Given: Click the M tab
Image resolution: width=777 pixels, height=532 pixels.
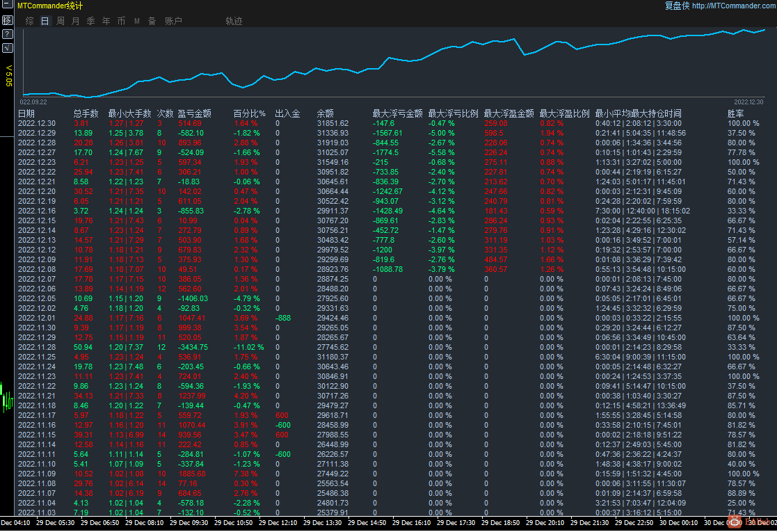Looking at the screenshot, I should pyautogui.click(x=136, y=21).
